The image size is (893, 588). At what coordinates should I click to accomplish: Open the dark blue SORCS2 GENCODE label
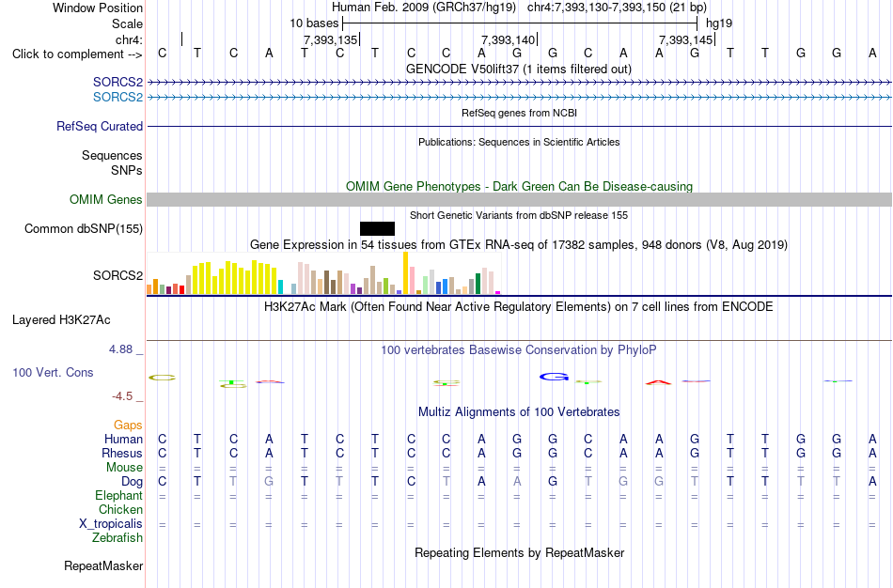(x=117, y=83)
